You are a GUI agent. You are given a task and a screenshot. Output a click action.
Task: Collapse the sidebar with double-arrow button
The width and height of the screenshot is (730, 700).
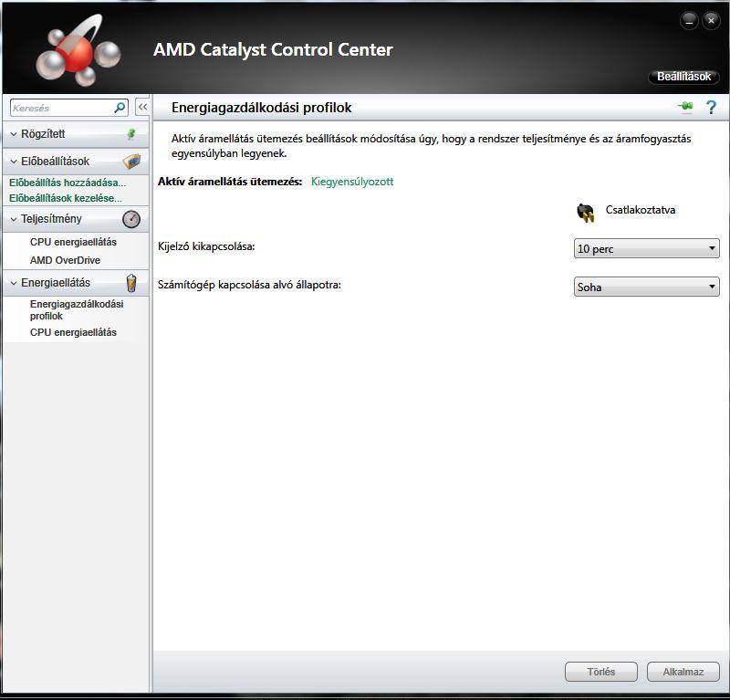tap(142, 108)
